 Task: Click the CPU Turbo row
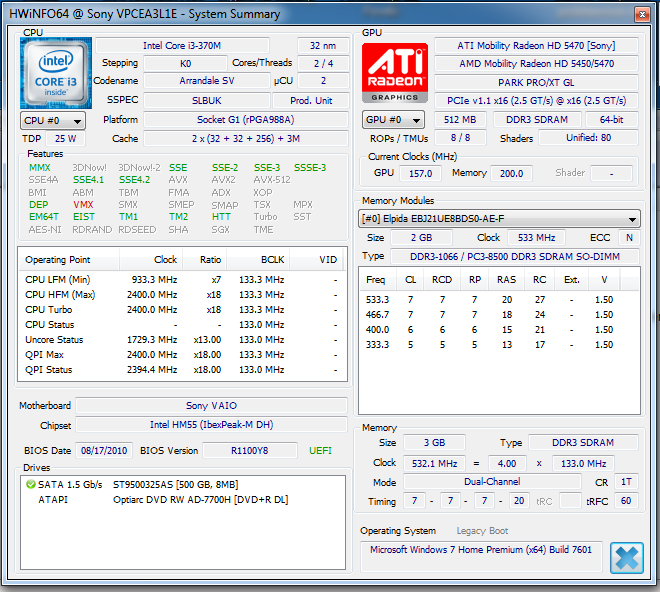pyautogui.click(x=182, y=310)
